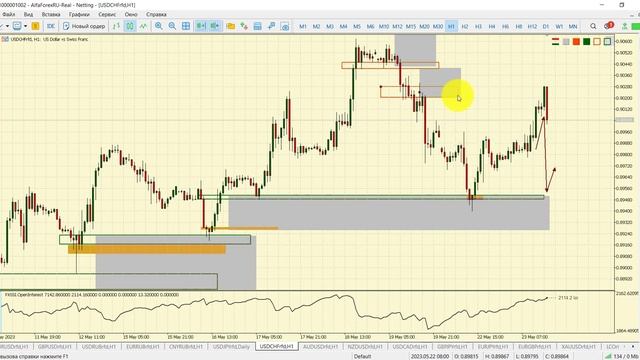Switch to the XAUUSD H1 chart tab

[x=578, y=347]
